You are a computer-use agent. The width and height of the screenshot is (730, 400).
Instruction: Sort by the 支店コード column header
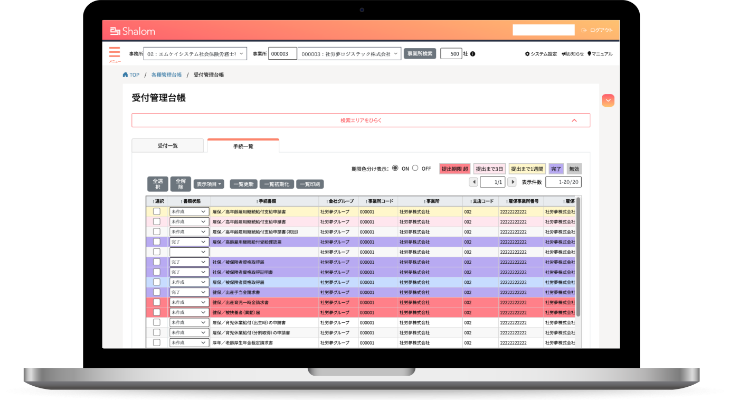click(480, 201)
